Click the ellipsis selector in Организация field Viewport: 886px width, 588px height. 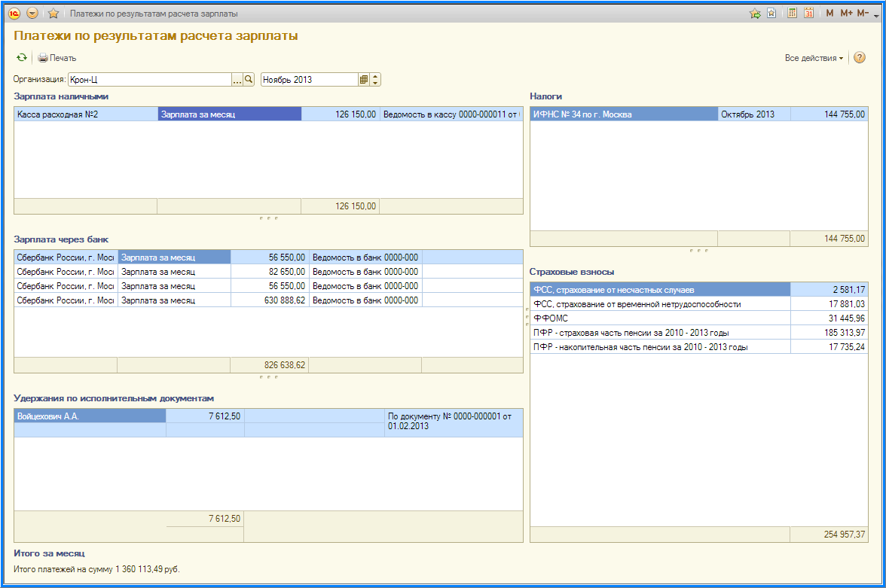237,79
